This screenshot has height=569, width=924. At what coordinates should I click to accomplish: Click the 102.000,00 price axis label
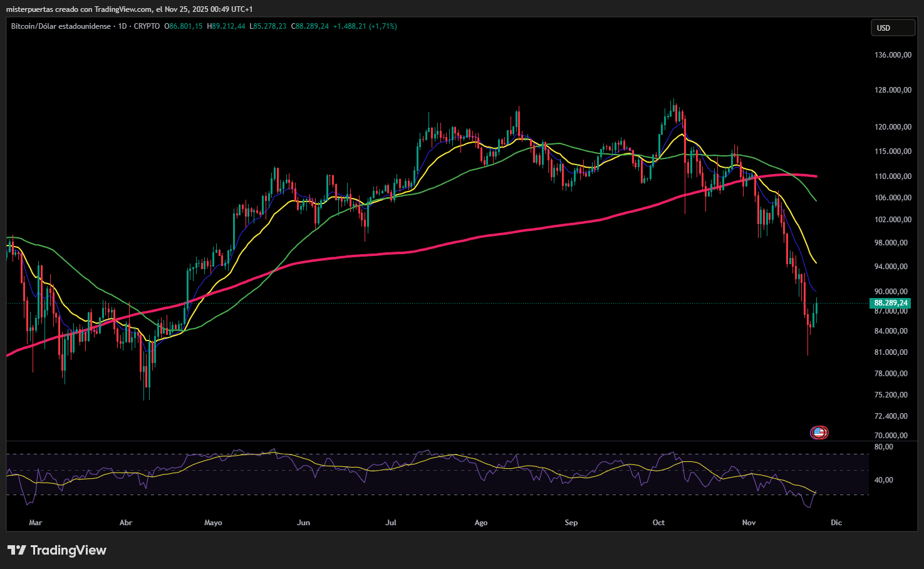point(893,220)
